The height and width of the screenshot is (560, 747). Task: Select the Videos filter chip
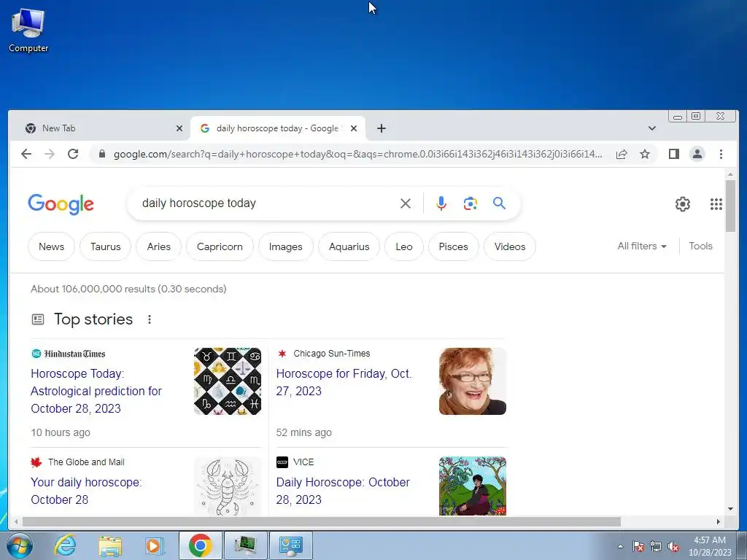click(510, 246)
